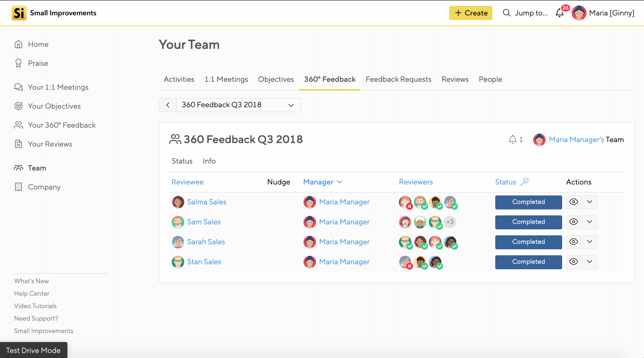The width and height of the screenshot is (644, 358).
Task: Sort by Reviewee column header
Action: tap(187, 182)
